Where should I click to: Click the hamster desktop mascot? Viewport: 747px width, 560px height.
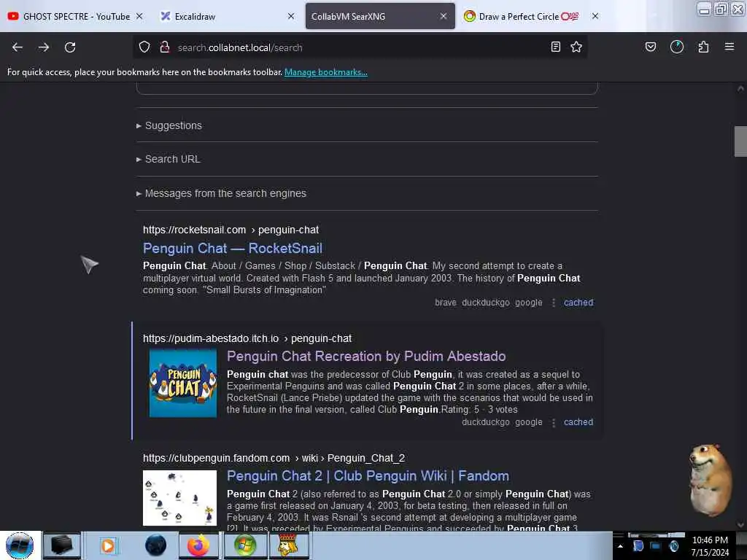(x=711, y=480)
